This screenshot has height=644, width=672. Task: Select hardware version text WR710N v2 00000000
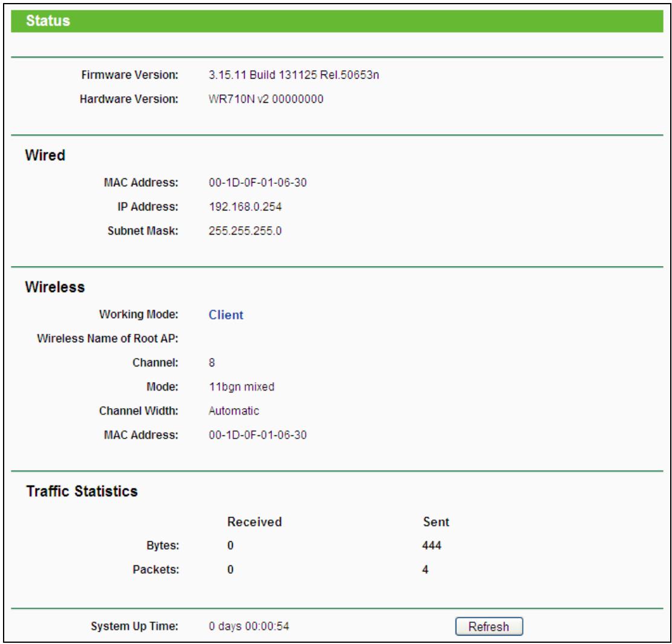(266, 99)
